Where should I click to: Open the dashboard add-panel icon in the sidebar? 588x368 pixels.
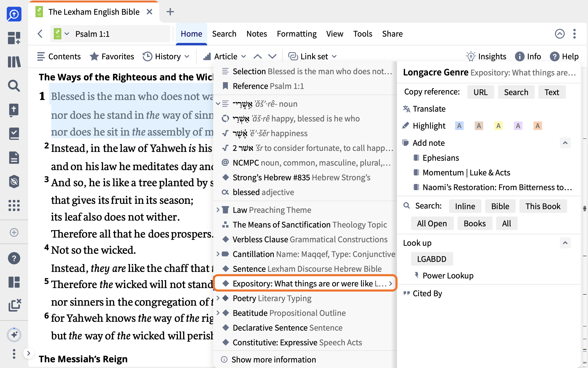point(14,38)
